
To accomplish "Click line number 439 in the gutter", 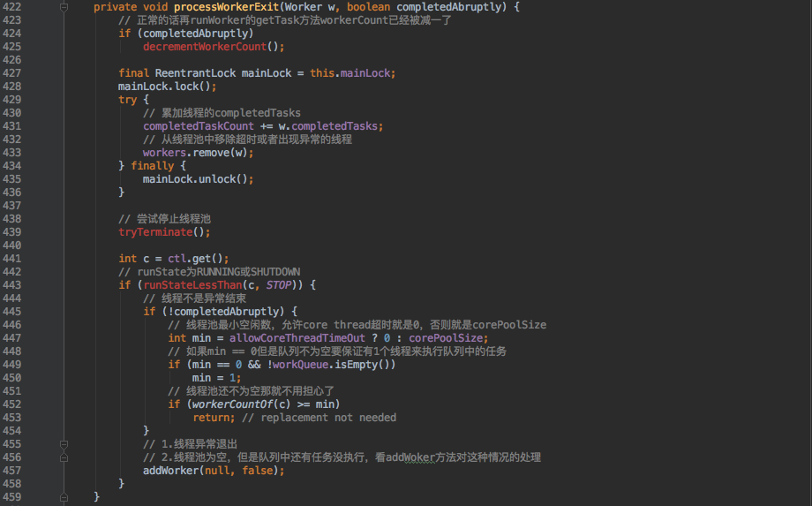I will [11, 232].
